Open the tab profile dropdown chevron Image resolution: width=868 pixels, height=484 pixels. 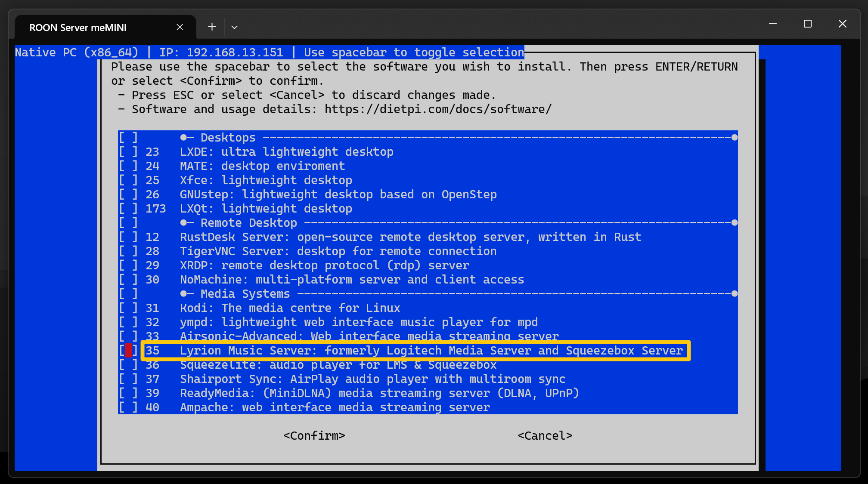[234, 27]
